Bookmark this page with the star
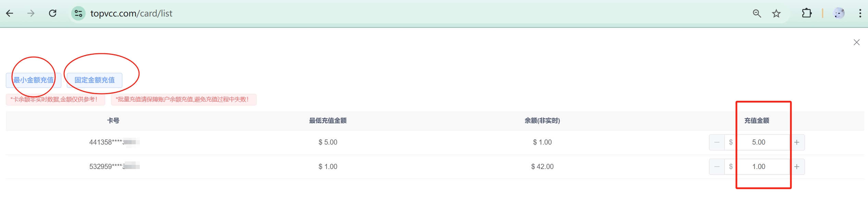868x203 pixels. coord(776,13)
